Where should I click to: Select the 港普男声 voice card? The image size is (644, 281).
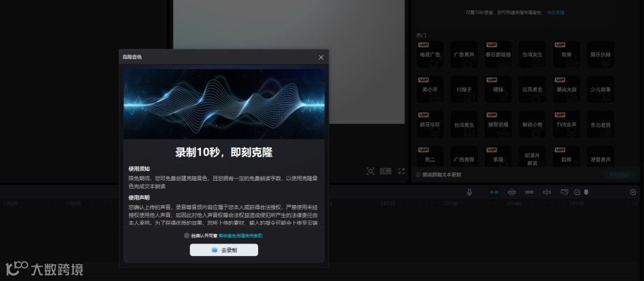[x=600, y=156]
